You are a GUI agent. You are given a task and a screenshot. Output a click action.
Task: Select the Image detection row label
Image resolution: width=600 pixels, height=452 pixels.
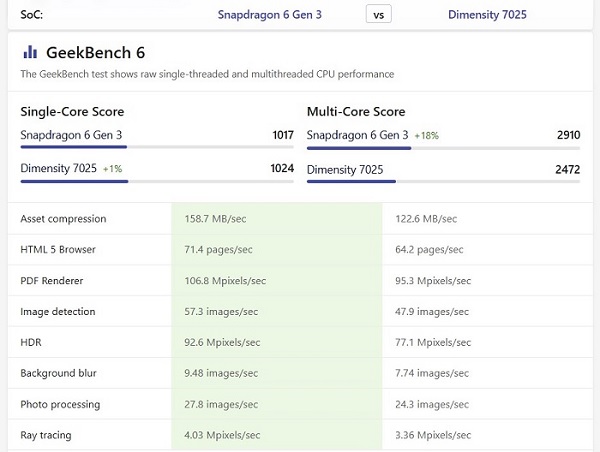click(58, 312)
